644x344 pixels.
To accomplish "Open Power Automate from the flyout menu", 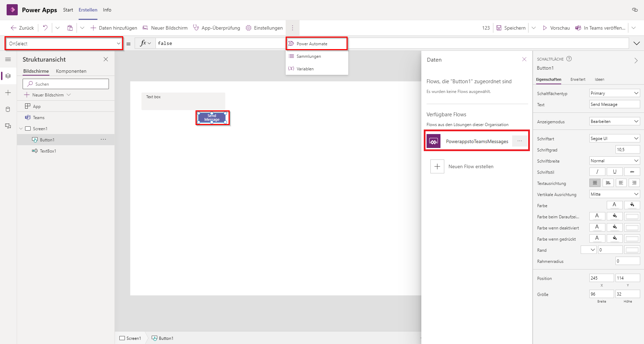I will click(x=311, y=43).
